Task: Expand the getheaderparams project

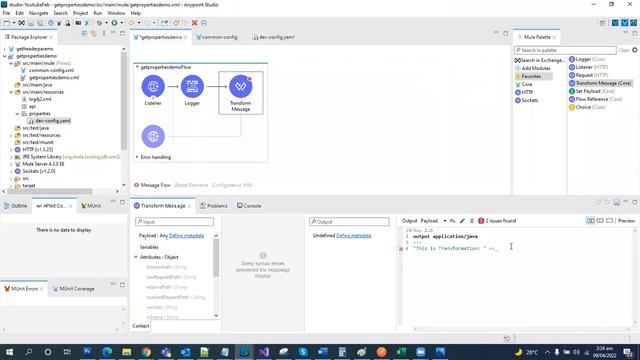Action: tap(5, 49)
